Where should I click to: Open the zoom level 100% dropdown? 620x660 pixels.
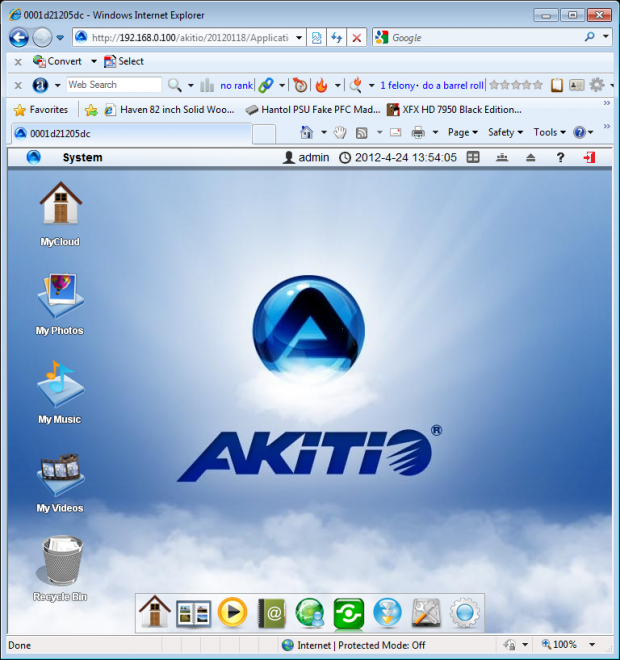(592, 644)
